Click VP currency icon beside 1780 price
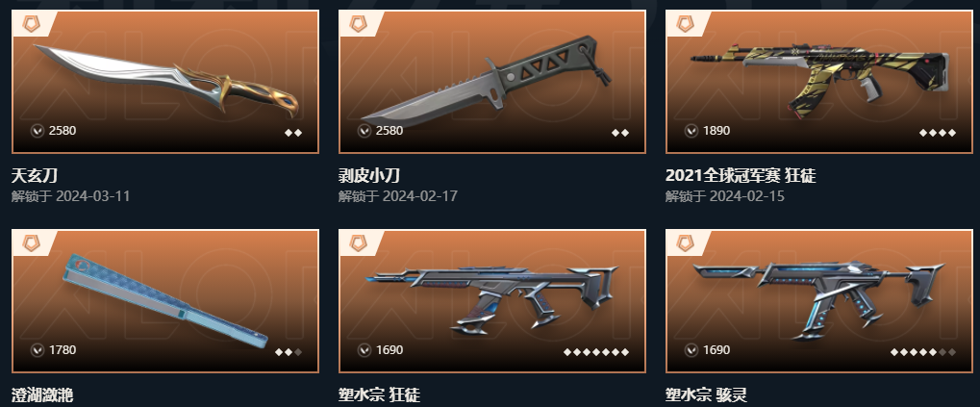Screen dimensions: 980x407 (x=38, y=350)
